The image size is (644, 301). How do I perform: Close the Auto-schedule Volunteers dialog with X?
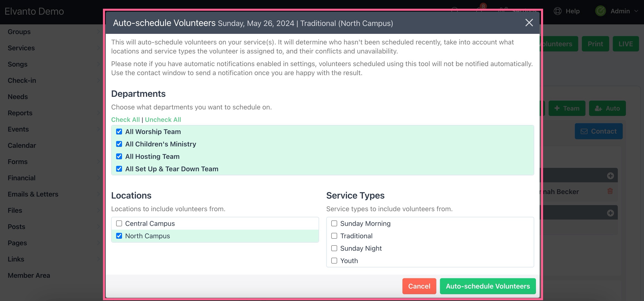[529, 23]
